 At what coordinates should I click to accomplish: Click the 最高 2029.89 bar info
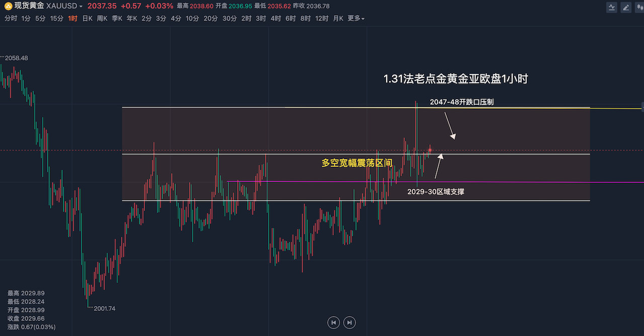tap(26, 293)
